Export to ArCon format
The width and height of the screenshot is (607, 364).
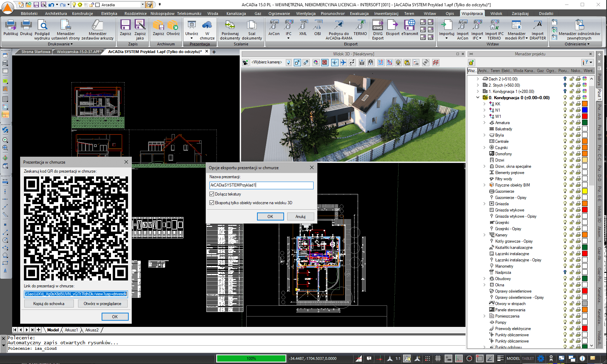pyautogui.click(x=274, y=28)
